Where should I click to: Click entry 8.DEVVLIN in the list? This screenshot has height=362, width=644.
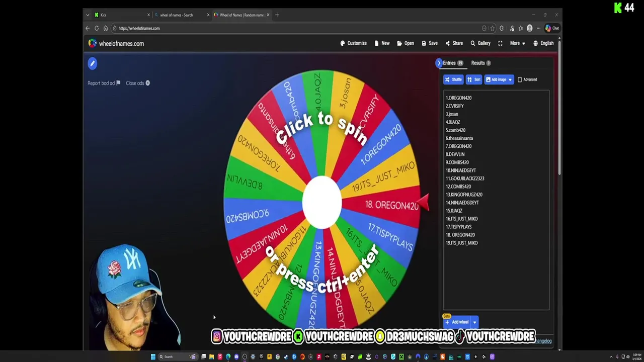(x=455, y=154)
